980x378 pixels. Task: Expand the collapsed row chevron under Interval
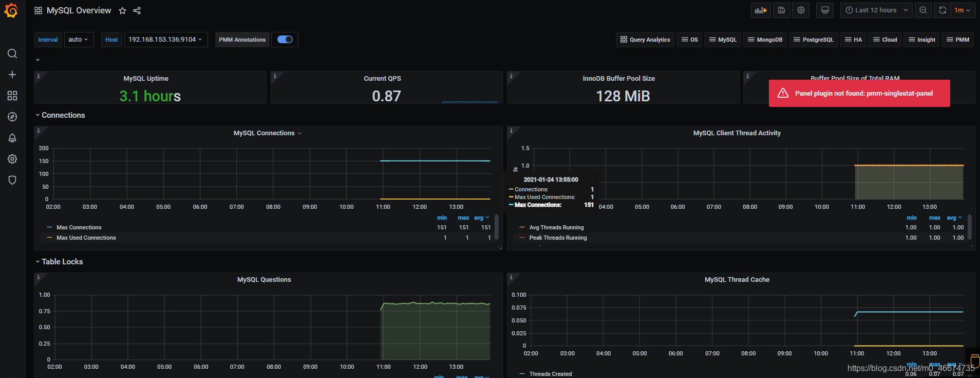coord(37,60)
